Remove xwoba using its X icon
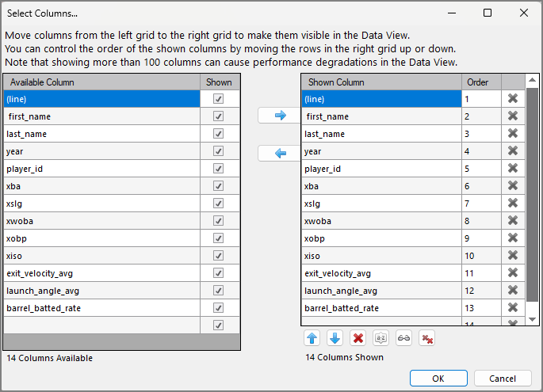Viewport: 543px width, 392px height. 513,221
